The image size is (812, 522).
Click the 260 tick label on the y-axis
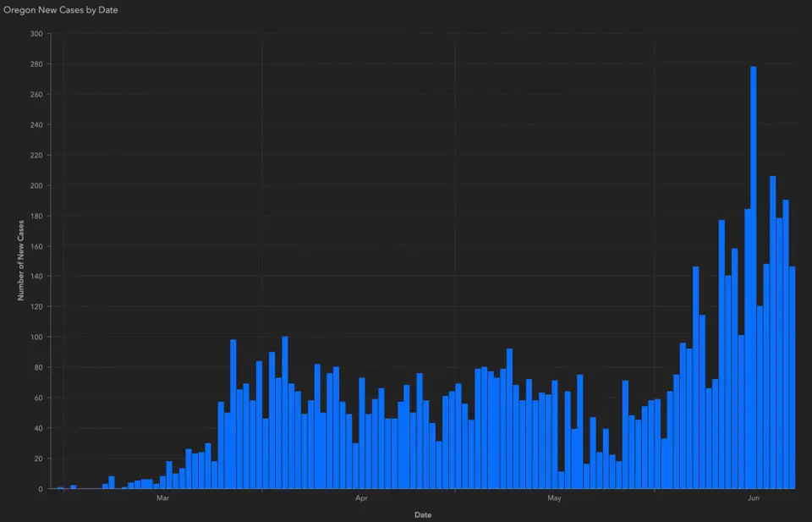pyautogui.click(x=37, y=95)
